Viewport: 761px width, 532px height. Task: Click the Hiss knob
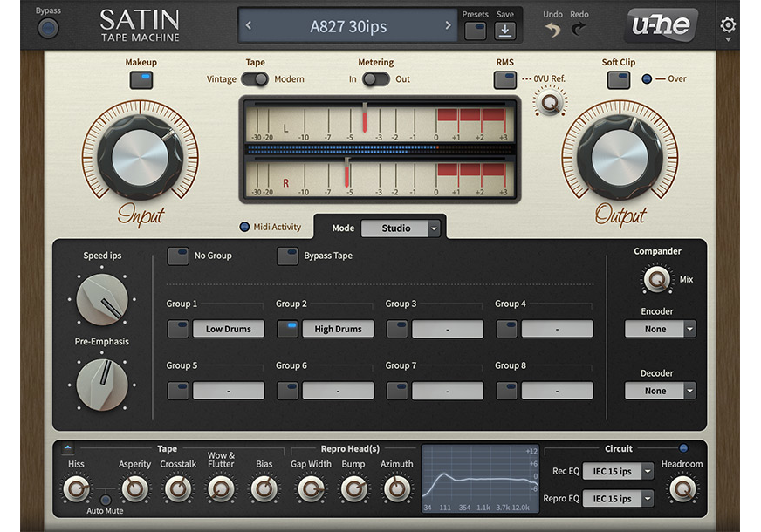tap(76, 489)
